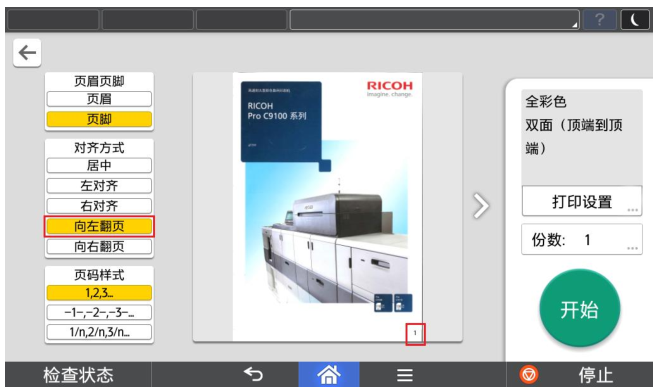The image size is (666, 389).
Task: Open 打印设置 print settings
Action: click(582, 201)
